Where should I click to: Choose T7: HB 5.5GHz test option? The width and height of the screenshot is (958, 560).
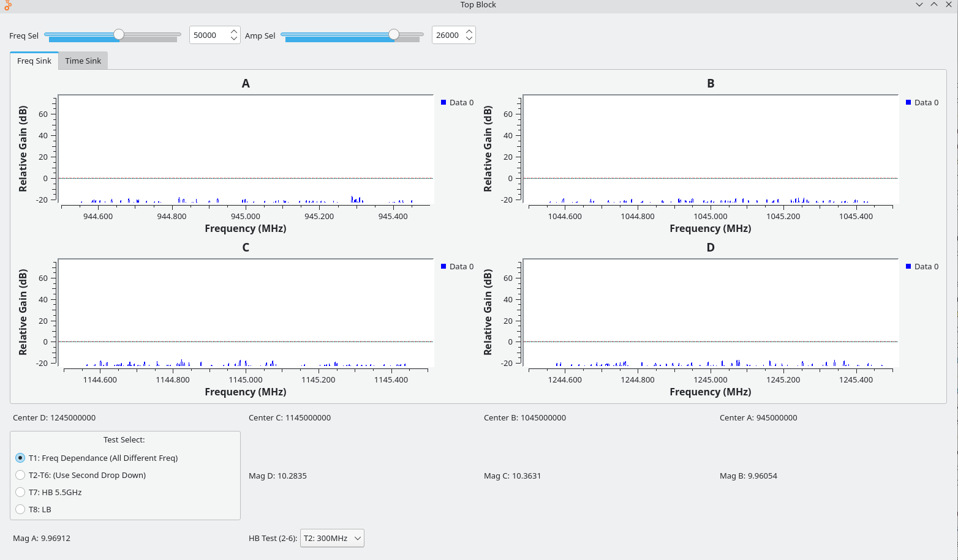pos(20,492)
